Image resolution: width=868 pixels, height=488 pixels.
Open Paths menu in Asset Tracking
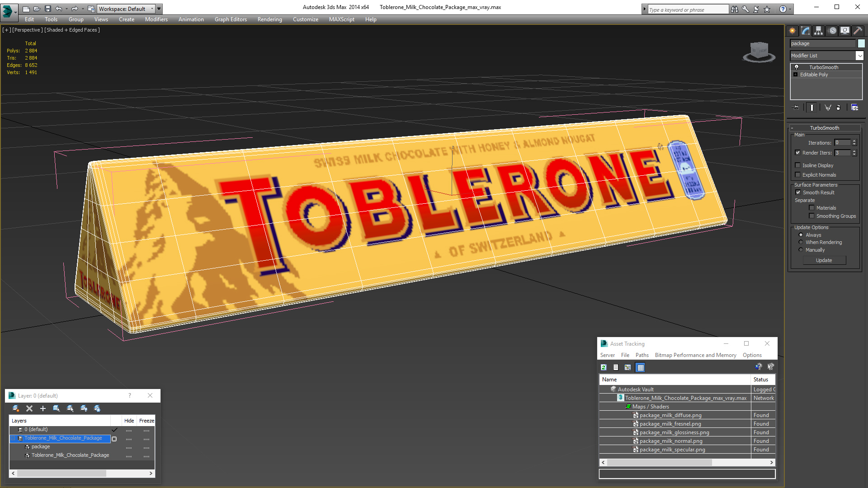click(x=642, y=355)
